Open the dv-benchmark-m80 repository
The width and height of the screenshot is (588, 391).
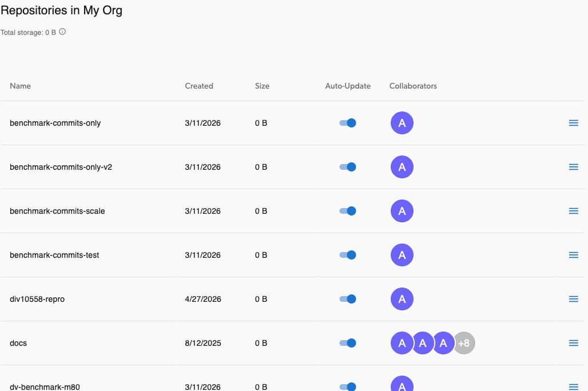pyautogui.click(x=45, y=387)
